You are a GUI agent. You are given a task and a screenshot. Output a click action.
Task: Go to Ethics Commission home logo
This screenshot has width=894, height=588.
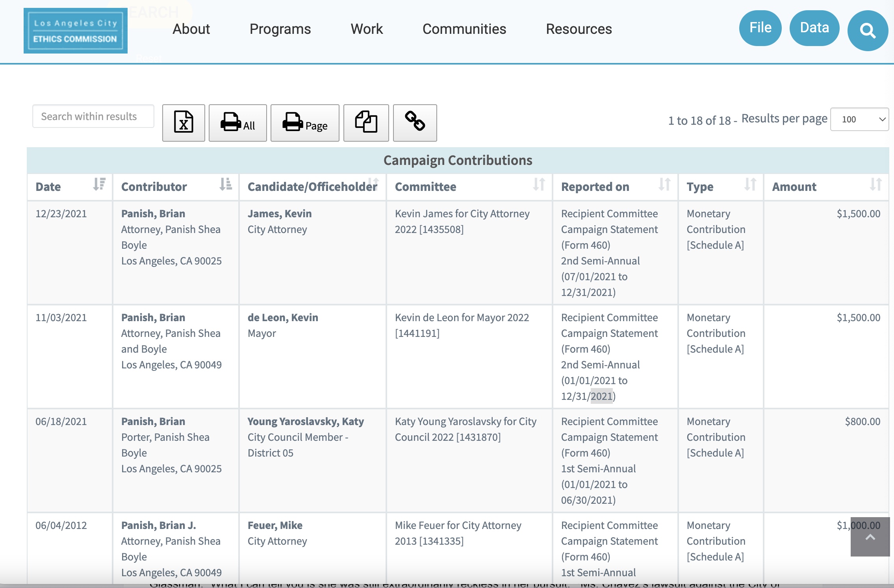[75, 31]
